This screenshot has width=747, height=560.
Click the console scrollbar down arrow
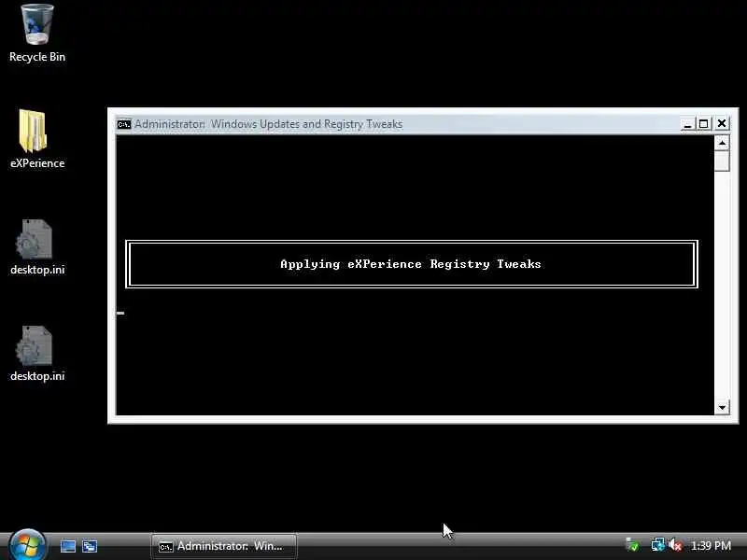[x=722, y=407]
